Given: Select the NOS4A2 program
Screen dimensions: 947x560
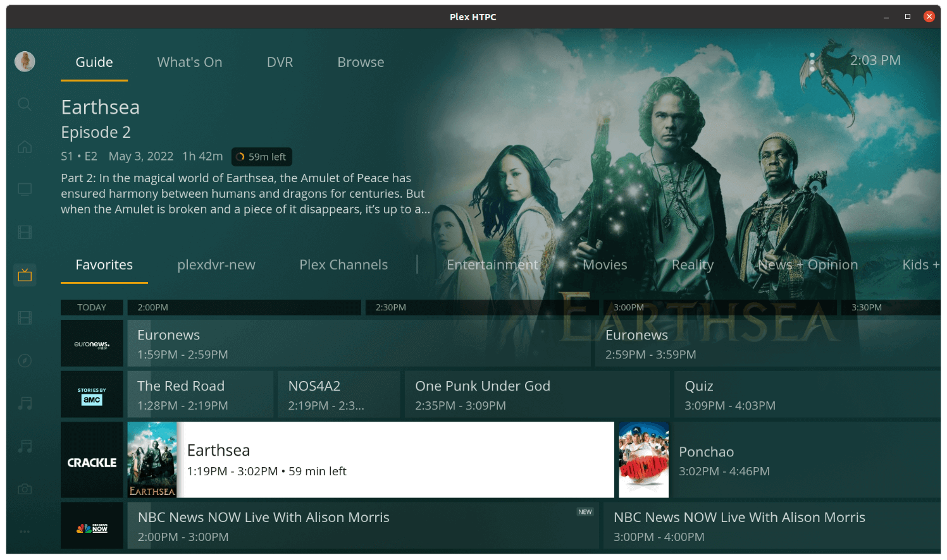Looking at the screenshot, I should pyautogui.click(x=339, y=394).
